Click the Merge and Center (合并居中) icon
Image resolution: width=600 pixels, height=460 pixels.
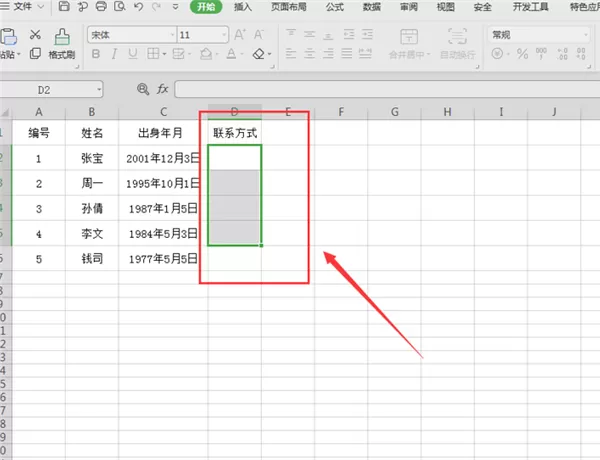[409, 44]
